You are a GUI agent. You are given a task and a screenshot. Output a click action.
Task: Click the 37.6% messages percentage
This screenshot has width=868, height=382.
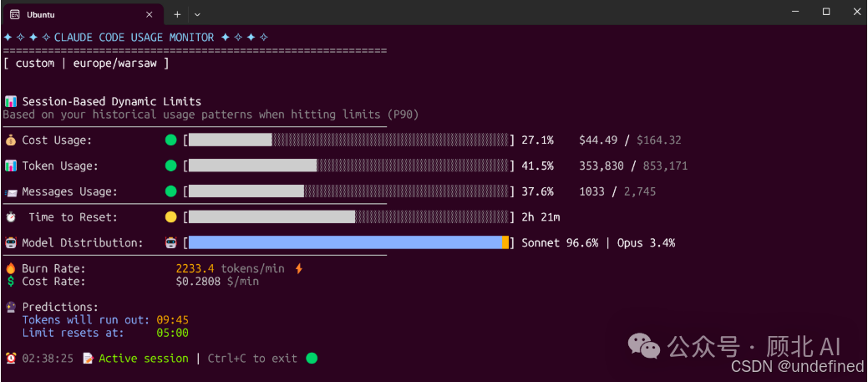(537, 191)
